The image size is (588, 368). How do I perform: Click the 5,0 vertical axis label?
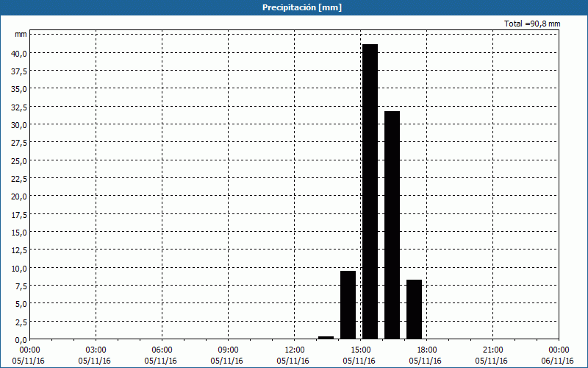(x=21, y=304)
